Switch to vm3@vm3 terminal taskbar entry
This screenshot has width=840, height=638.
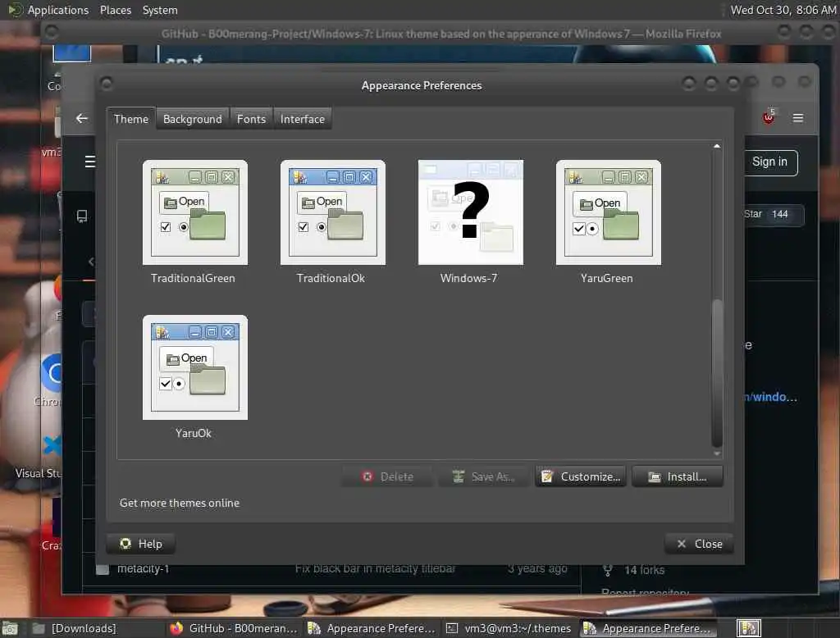coord(509,628)
